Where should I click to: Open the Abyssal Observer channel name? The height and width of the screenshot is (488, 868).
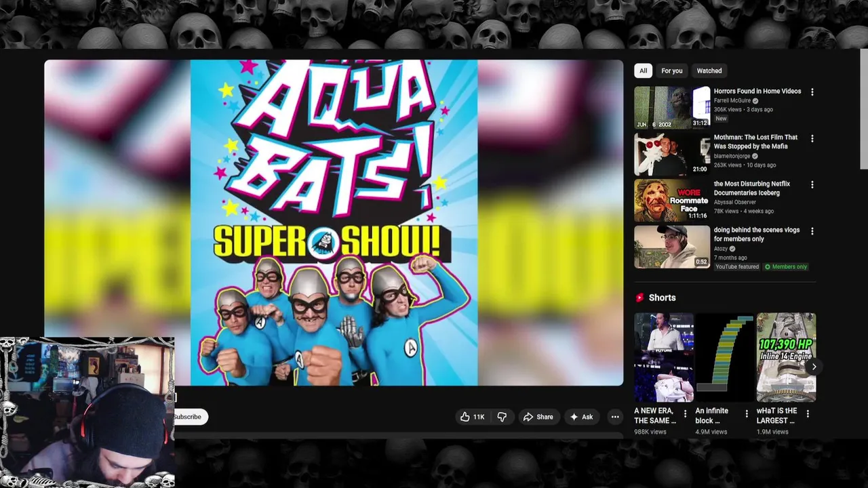point(734,202)
